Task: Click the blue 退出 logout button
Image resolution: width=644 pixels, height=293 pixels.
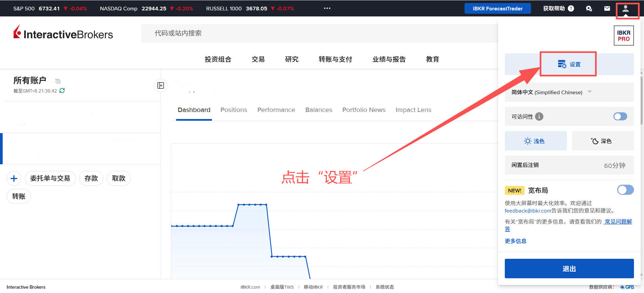Action: 569,269
